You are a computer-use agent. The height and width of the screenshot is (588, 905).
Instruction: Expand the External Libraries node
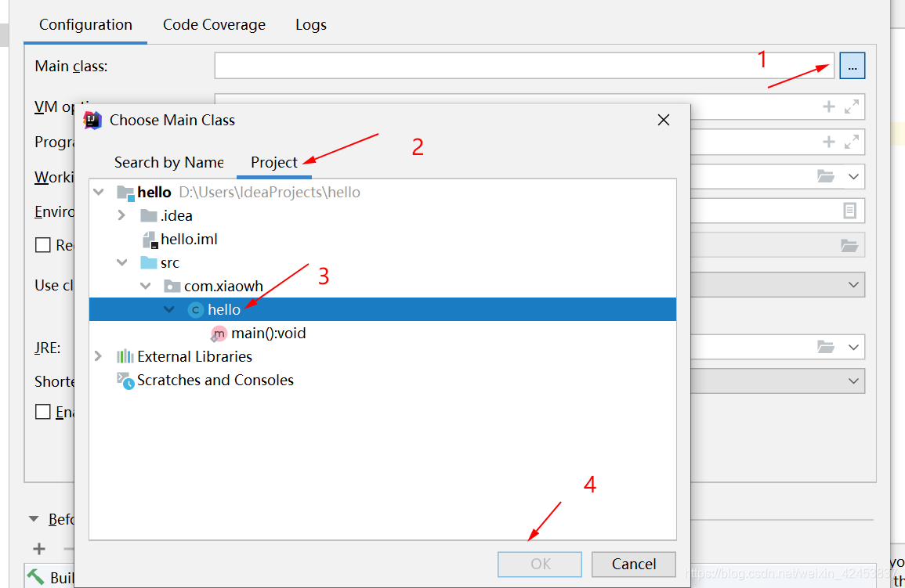point(98,356)
